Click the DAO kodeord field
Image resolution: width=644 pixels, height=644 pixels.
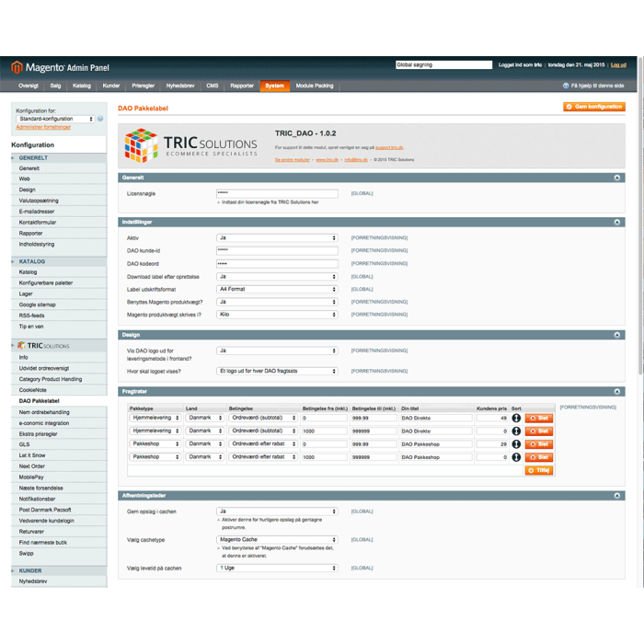tap(277, 264)
